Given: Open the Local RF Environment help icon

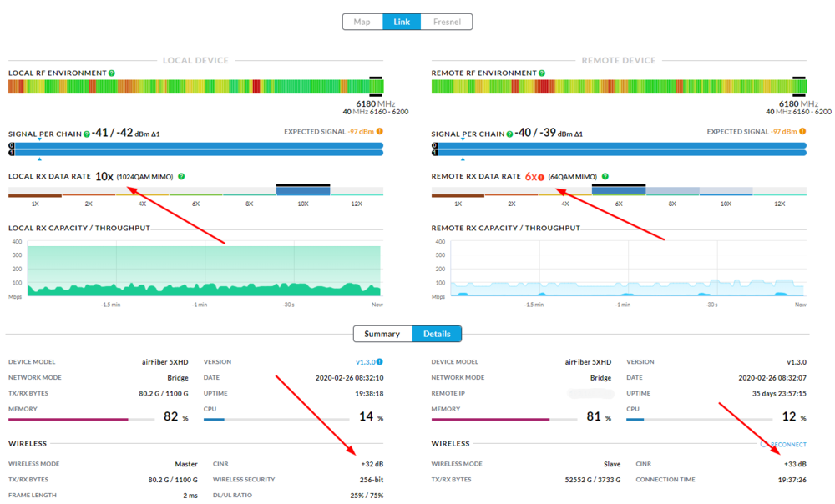Looking at the screenshot, I should [x=112, y=73].
